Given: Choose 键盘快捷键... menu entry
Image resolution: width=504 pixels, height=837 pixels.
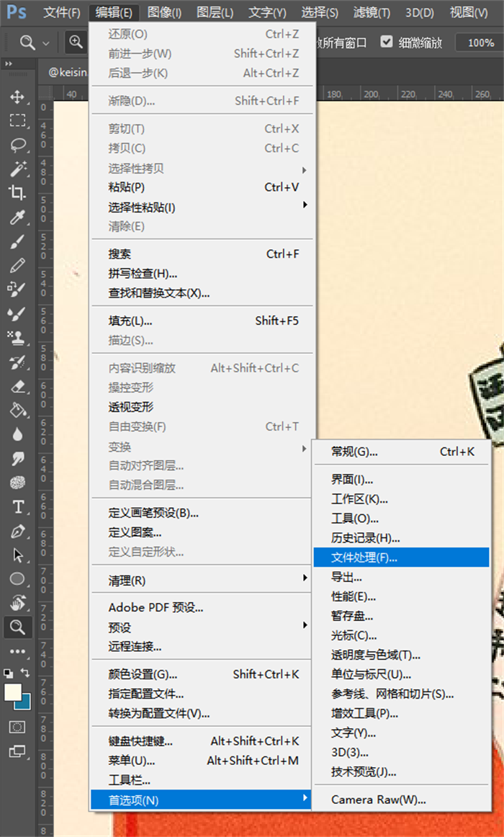Looking at the screenshot, I should pos(140,741).
